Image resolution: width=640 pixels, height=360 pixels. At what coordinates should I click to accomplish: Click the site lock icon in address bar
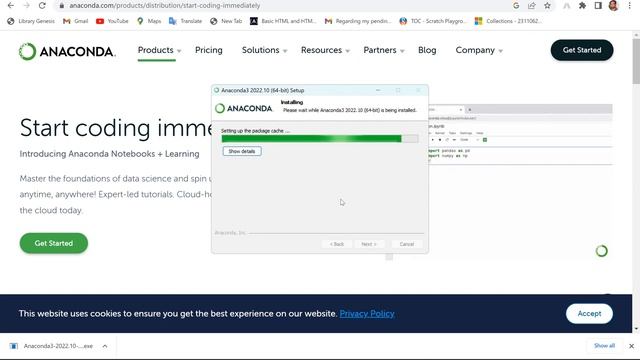click(62, 6)
